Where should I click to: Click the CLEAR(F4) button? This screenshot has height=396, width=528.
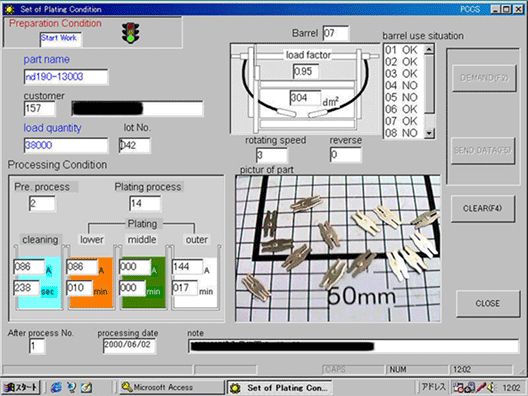(483, 208)
